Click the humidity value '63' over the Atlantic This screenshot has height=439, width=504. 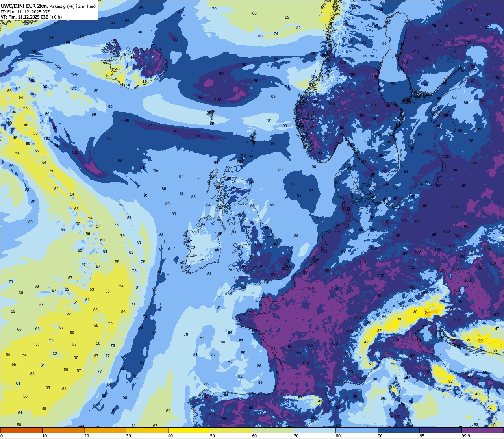(37, 329)
